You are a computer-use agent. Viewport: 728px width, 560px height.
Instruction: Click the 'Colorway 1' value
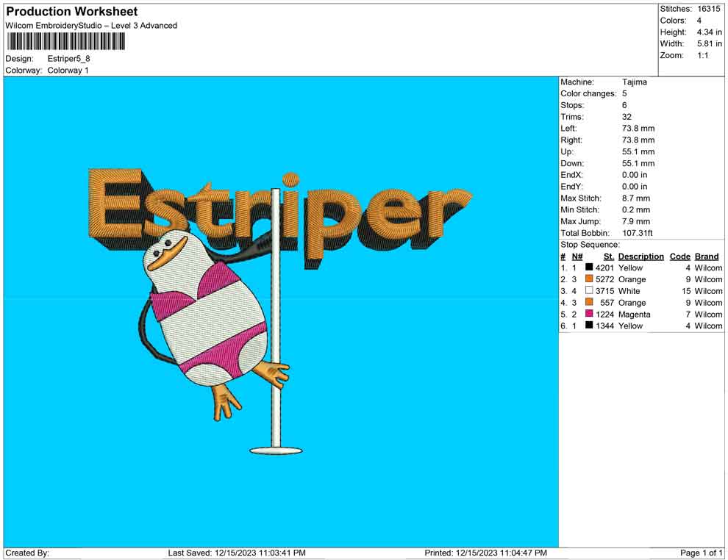pos(68,70)
